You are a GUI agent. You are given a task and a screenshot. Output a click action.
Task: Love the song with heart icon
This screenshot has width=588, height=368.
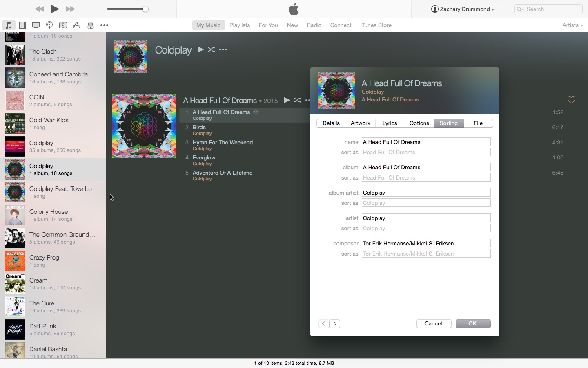(571, 100)
